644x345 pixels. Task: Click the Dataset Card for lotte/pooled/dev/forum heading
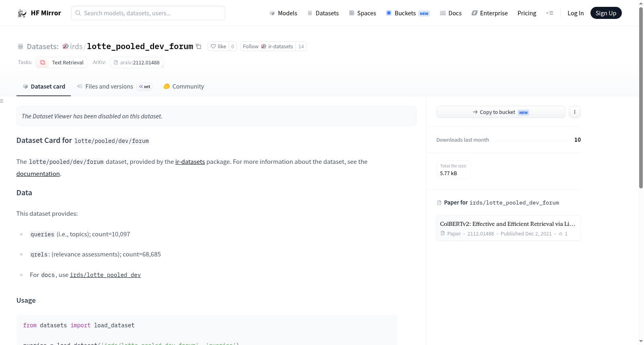tap(83, 140)
